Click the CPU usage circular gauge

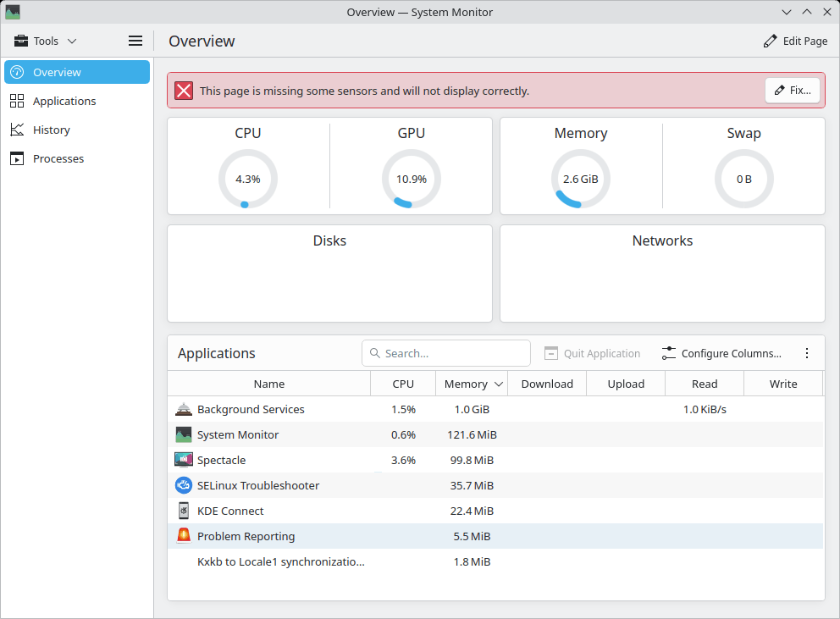pos(247,179)
